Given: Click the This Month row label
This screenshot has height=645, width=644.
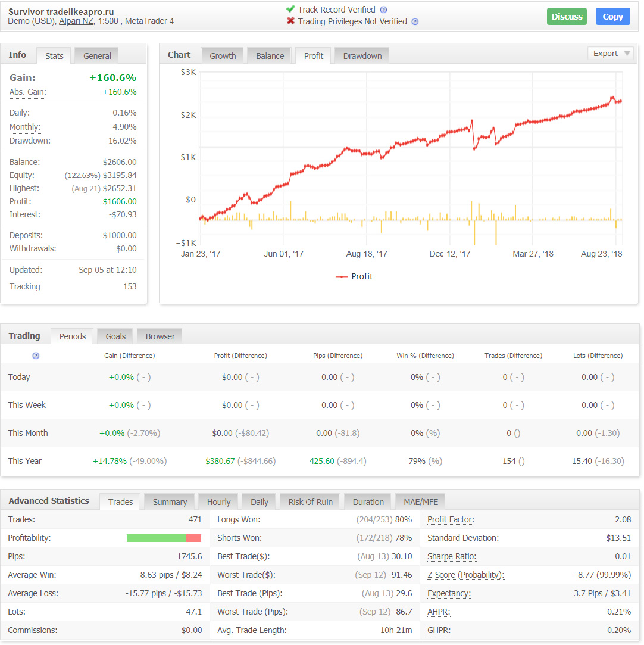Looking at the screenshot, I should (x=27, y=433).
